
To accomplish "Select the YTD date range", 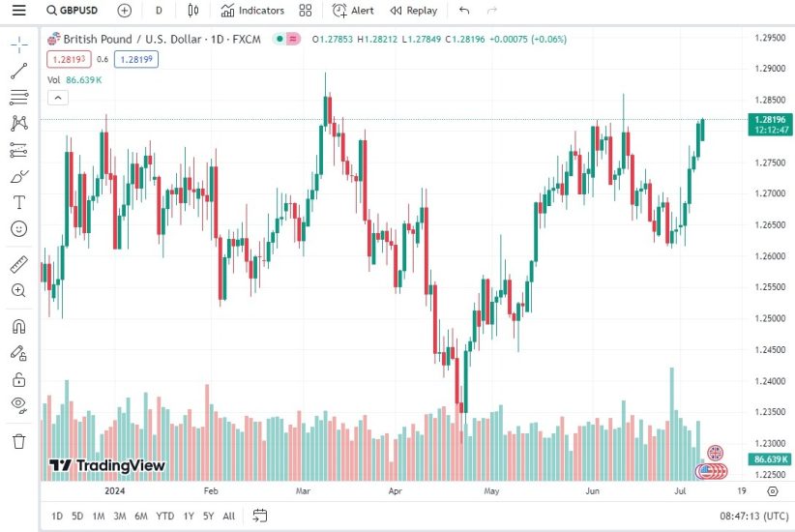I will coord(164,516).
